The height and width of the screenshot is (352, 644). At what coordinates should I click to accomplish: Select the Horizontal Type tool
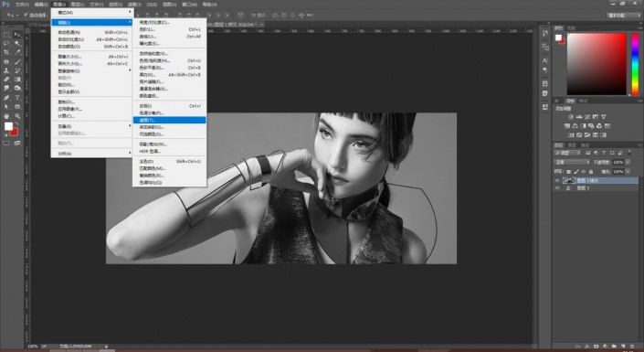[17, 98]
